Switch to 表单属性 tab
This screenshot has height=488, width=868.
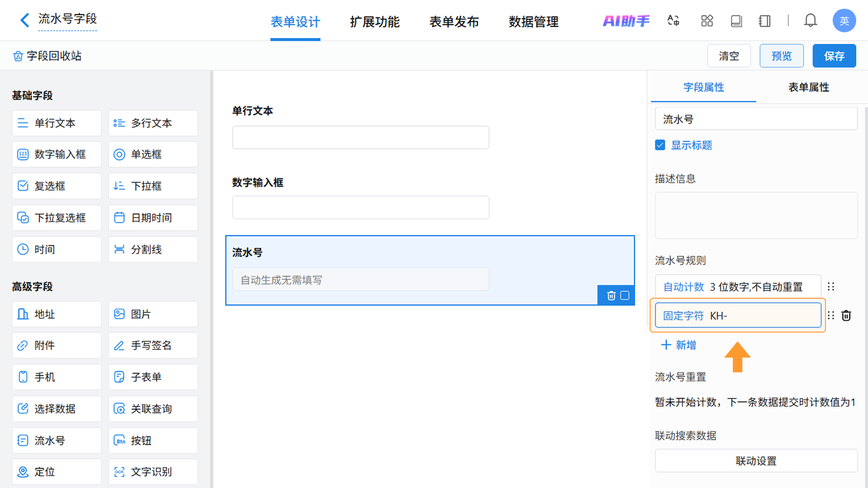pos(808,88)
